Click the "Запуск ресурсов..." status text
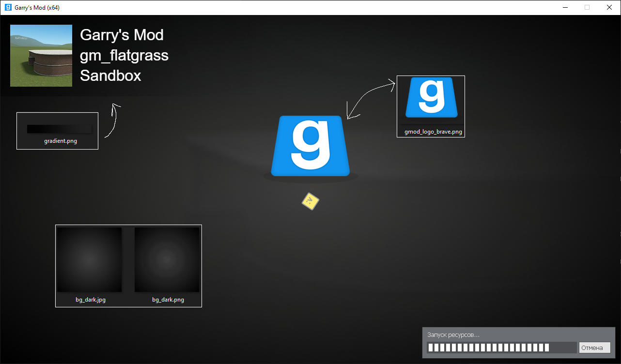 (x=453, y=335)
